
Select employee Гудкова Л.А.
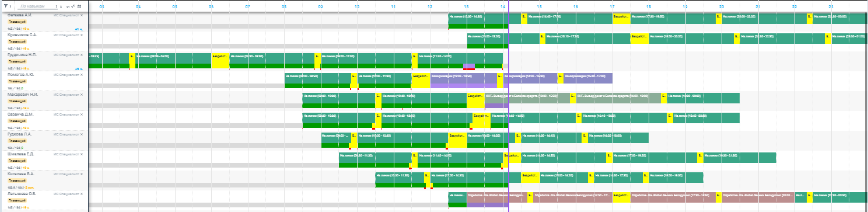pyautogui.click(x=19, y=134)
